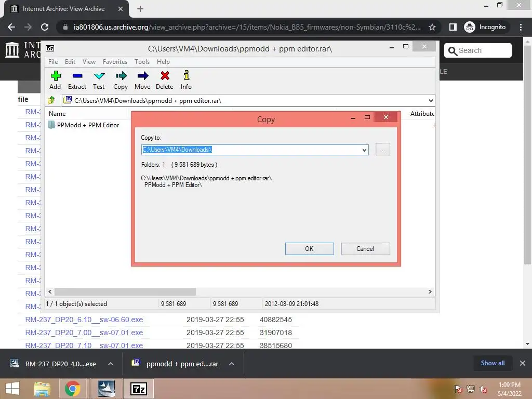This screenshot has height=399, width=532.
Task: Bookmark page with star icon
Action: (432, 27)
